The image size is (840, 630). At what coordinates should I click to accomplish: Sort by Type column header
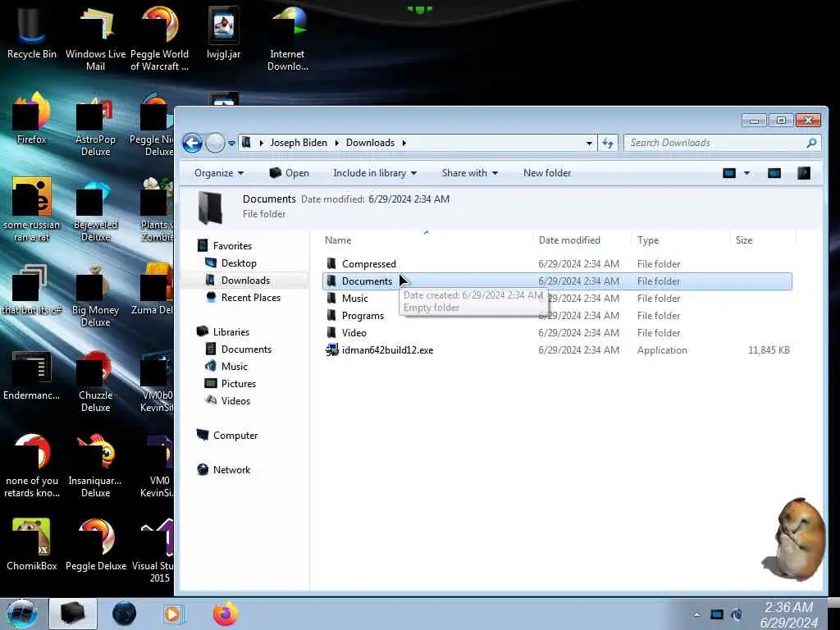point(680,240)
